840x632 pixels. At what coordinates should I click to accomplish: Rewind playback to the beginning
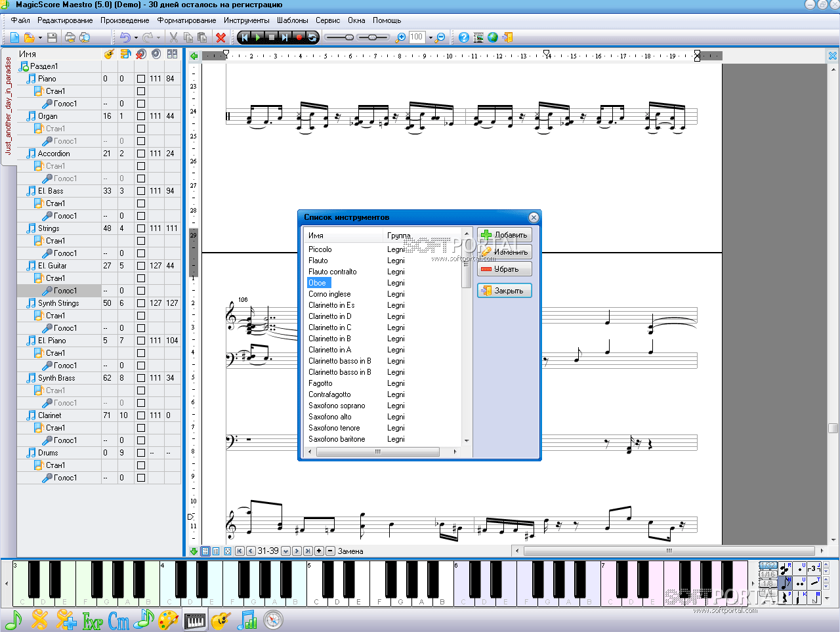click(x=245, y=37)
